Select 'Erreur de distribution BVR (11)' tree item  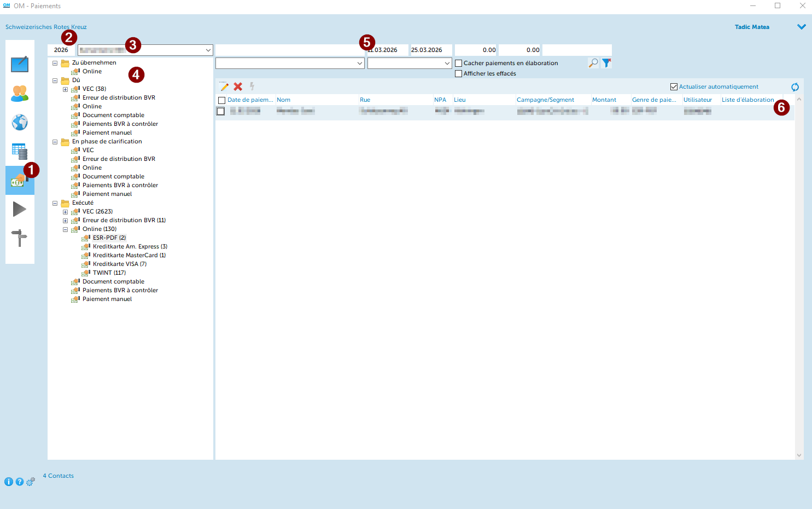pos(124,220)
